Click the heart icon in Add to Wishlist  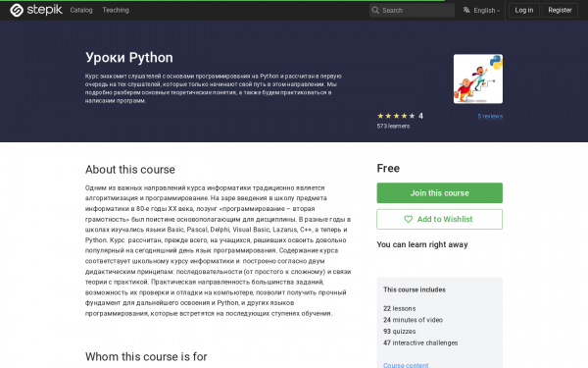[408, 219]
